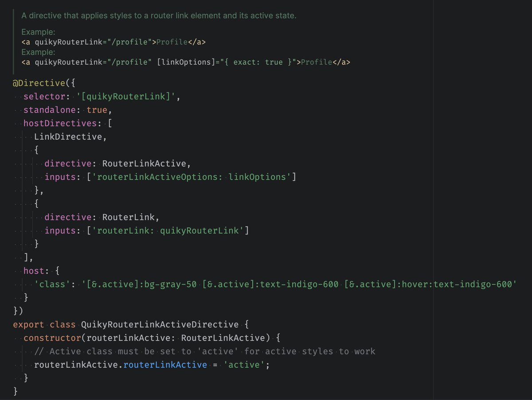
Task: Click the true value after standalone
Action: coord(97,109)
